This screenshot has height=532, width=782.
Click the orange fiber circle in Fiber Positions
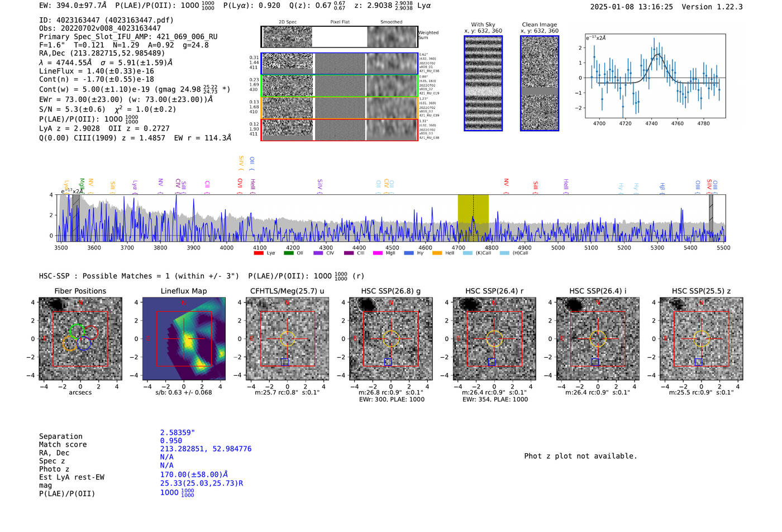tap(70, 343)
